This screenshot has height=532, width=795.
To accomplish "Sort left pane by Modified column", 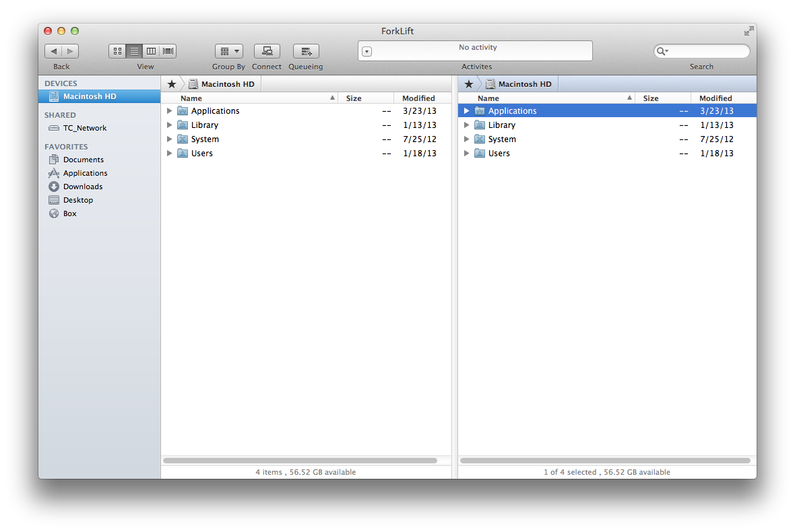I will [422, 98].
